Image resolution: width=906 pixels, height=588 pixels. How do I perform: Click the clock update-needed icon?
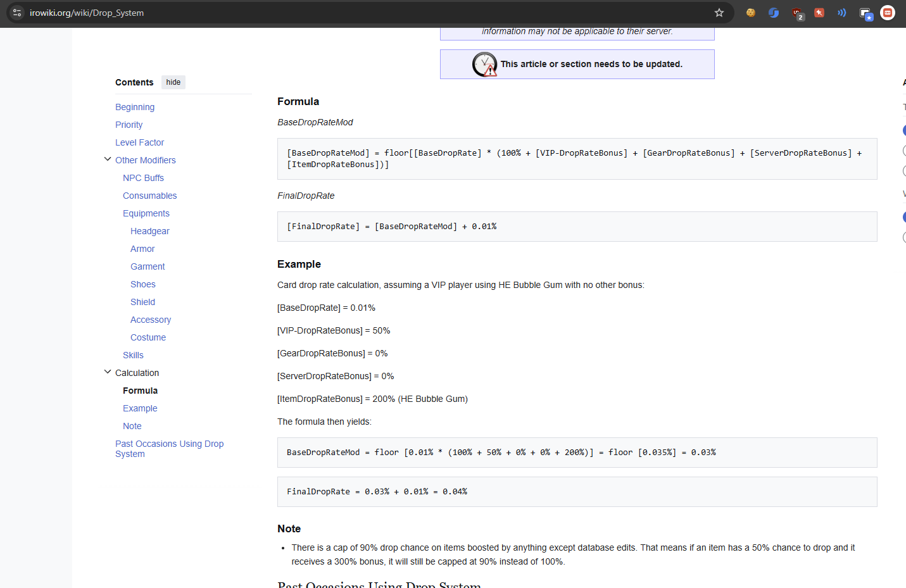coord(484,65)
